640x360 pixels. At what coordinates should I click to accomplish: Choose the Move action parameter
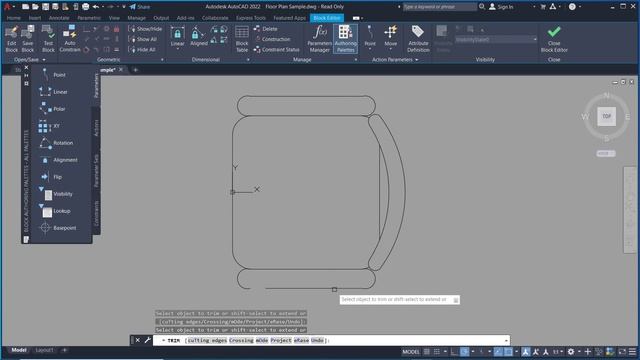tap(391, 35)
